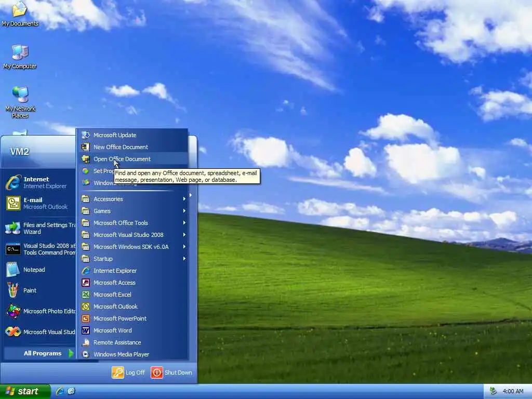Click the Internet pinned item label

tap(36, 179)
